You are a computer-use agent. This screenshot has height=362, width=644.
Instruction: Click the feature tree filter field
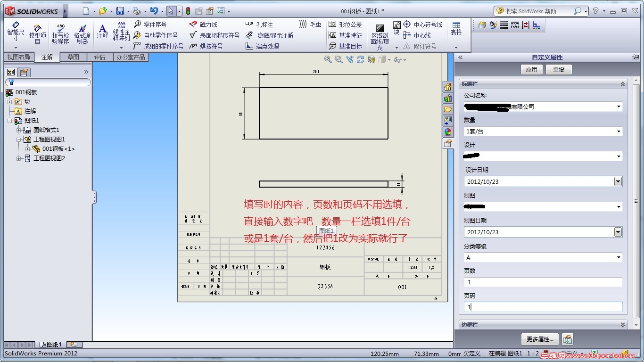point(48,82)
